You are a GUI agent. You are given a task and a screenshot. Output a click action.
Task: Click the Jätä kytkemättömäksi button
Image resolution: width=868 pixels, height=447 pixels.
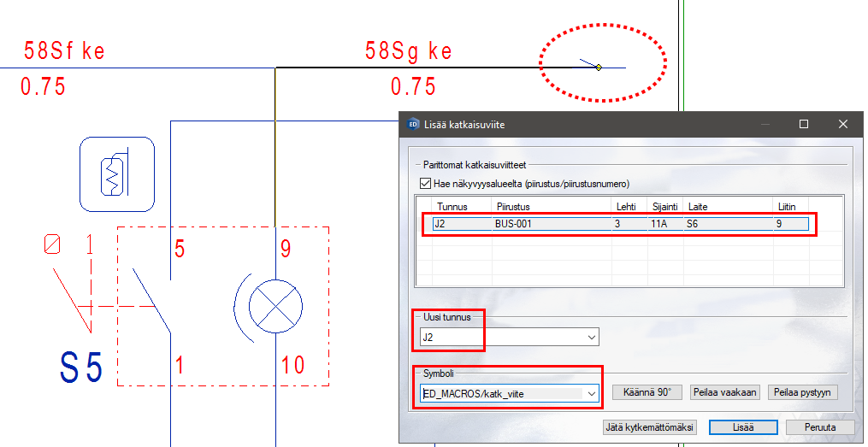[649, 427]
